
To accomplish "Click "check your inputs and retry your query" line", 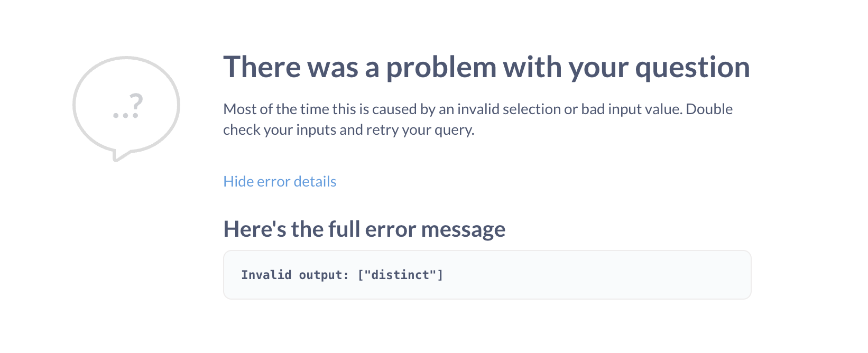I will [x=348, y=130].
